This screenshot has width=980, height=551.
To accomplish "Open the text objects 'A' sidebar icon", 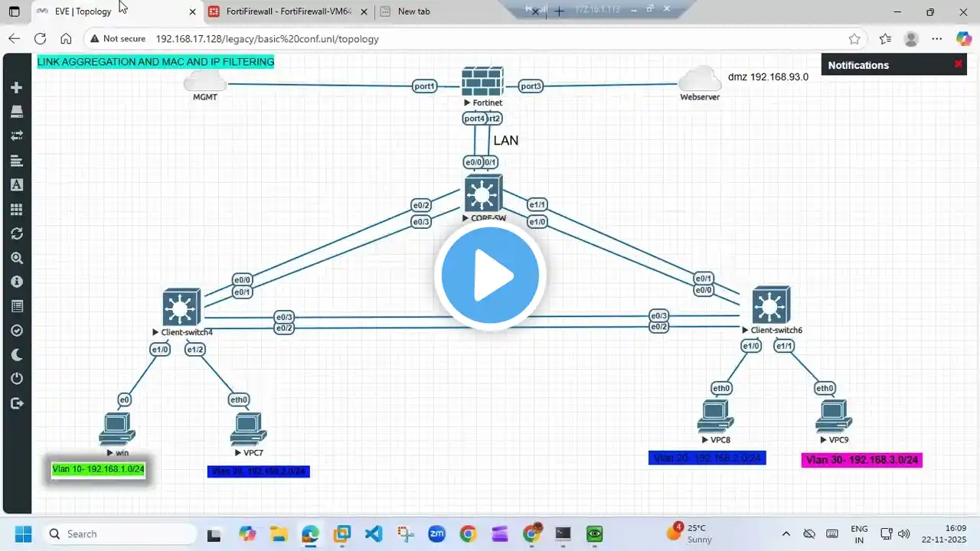I will (x=16, y=184).
